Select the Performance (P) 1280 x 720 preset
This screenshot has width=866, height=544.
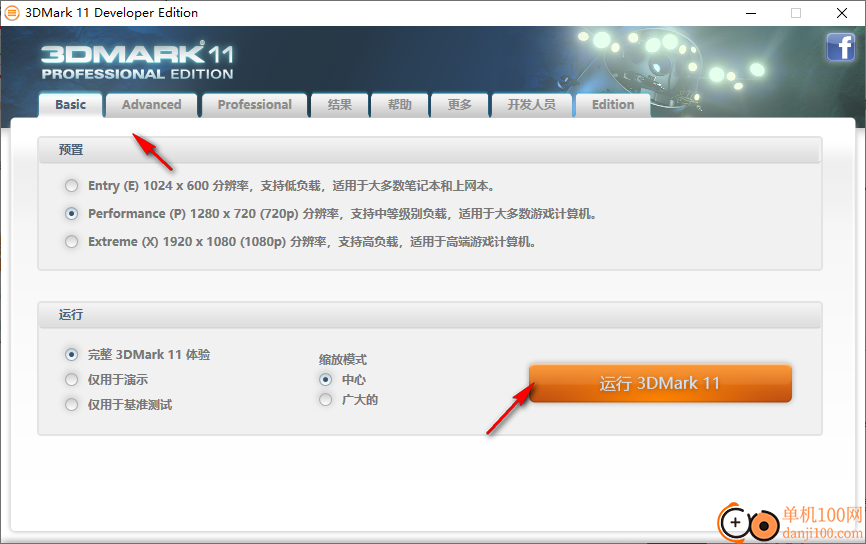click(x=71, y=214)
